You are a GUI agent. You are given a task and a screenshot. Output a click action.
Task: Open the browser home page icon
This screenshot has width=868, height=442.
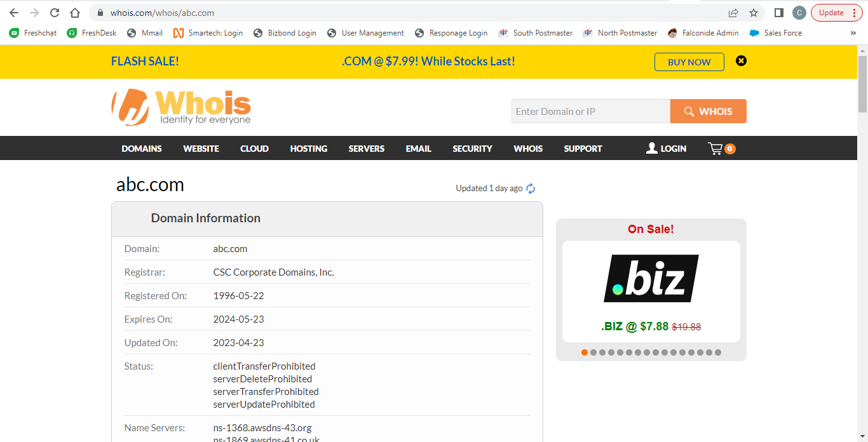click(x=75, y=13)
